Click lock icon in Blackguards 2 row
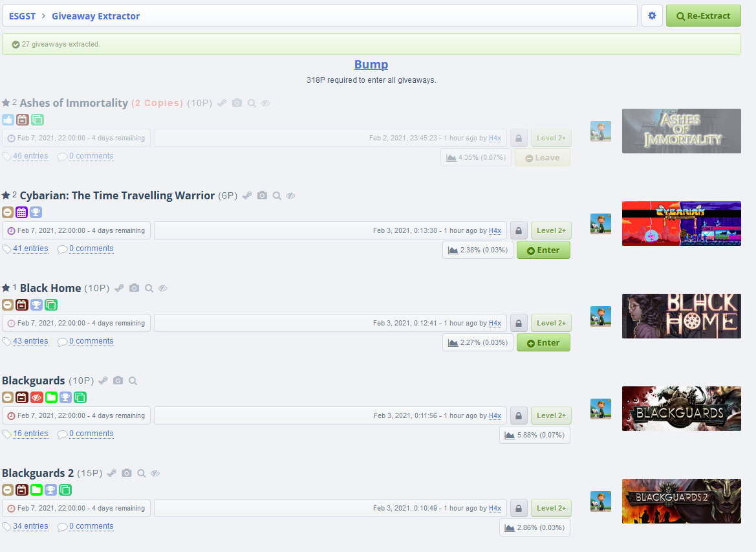The image size is (756, 552). pos(518,508)
